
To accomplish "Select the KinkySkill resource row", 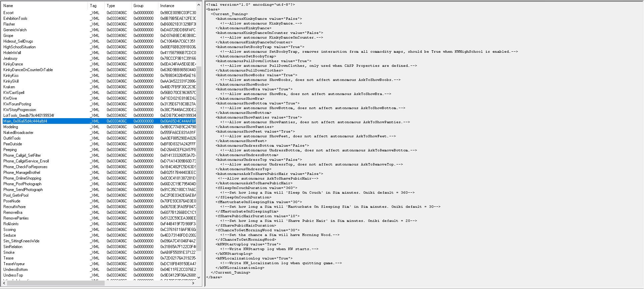I will pos(99,81).
